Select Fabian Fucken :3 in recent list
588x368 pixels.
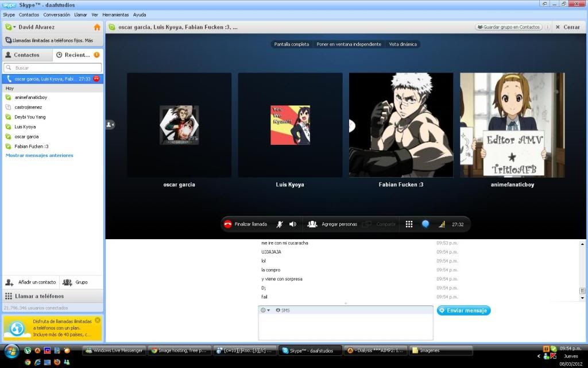52,146
